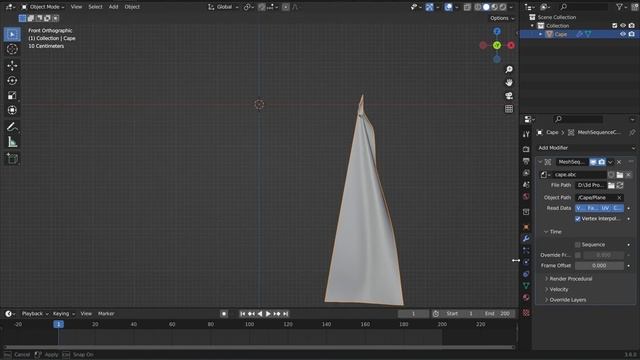Open the Keying menu in timeline
This screenshot has width=640, height=360.
tap(63, 314)
